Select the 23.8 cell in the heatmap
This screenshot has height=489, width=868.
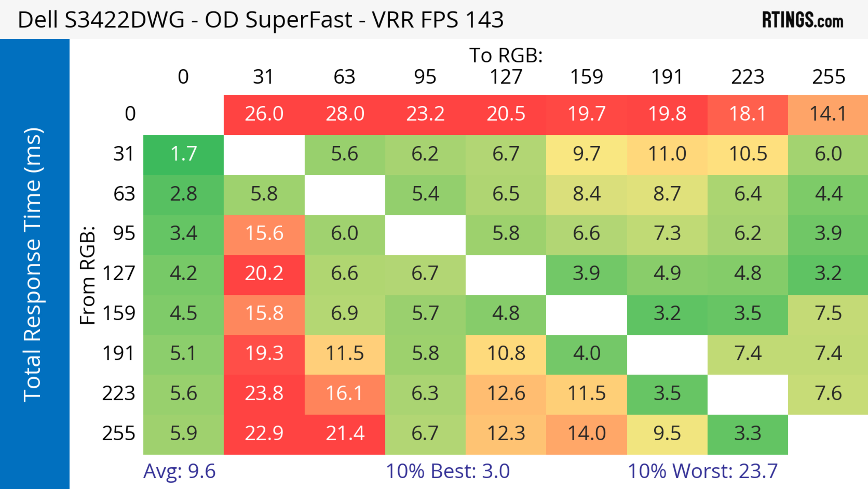click(264, 394)
